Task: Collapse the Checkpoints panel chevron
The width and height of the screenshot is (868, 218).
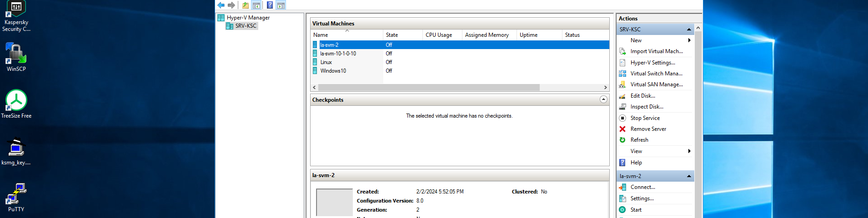Action: point(603,99)
